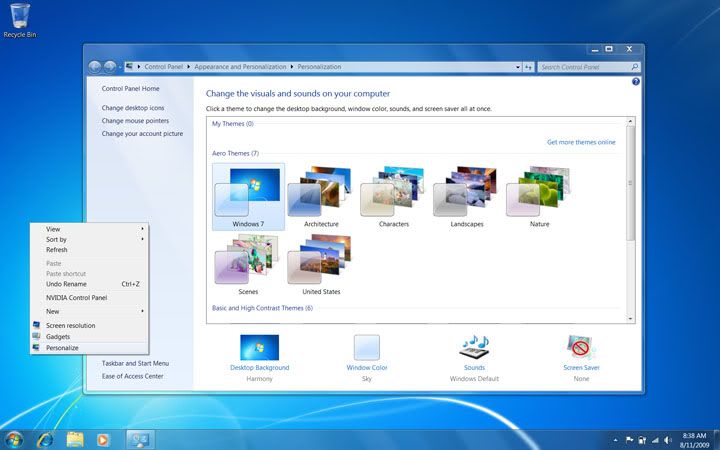Image resolution: width=720 pixels, height=450 pixels.
Task: Open Control Panel Home link
Action: coord(130,88)
